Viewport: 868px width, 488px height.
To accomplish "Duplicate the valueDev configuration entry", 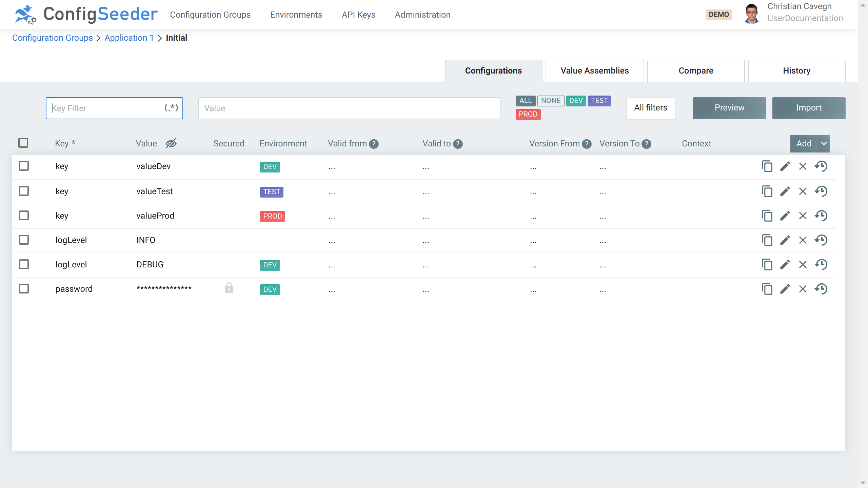I will pyautogui.click(x=767, y=166).
